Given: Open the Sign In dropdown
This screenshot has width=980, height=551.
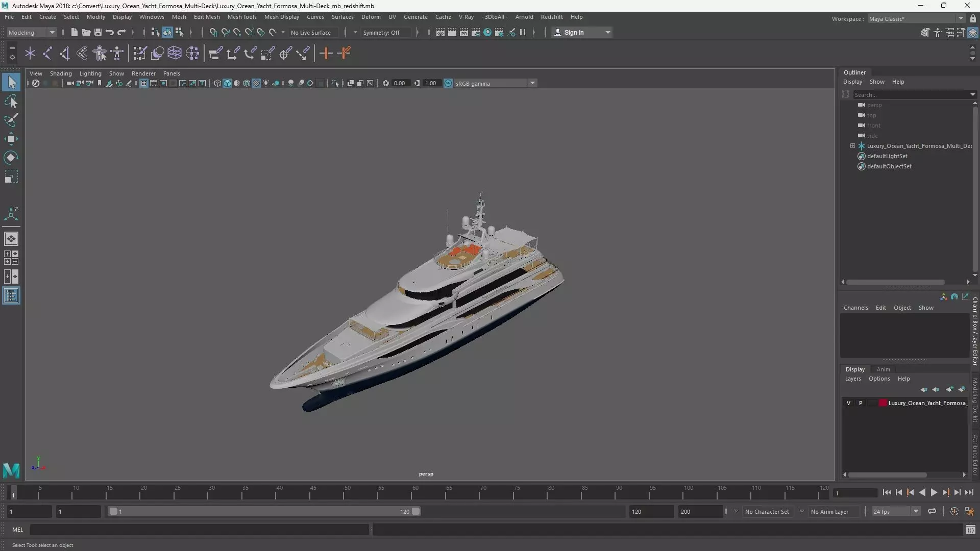Looking at the screenshot, I should pos(582,32).
